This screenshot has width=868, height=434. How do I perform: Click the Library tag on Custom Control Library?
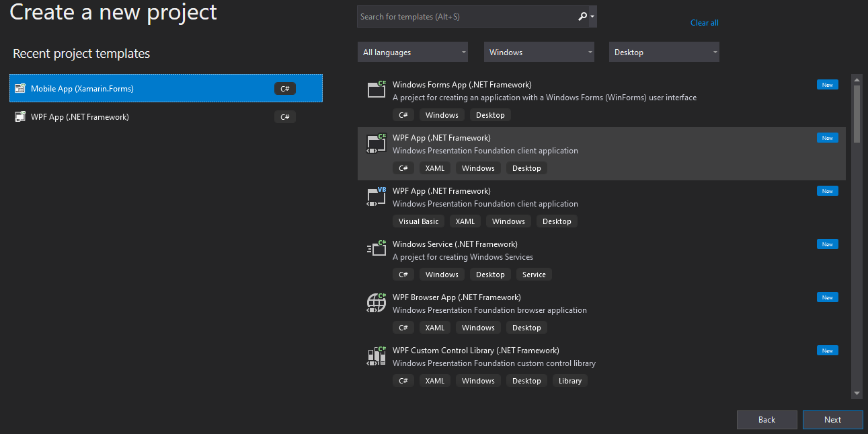570,381
